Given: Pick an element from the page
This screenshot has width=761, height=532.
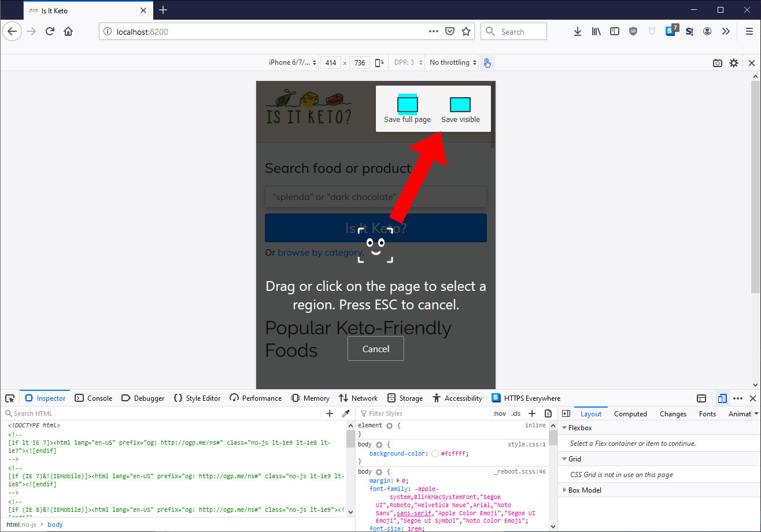Looking at the screenshot, I should tap(10, 398).
